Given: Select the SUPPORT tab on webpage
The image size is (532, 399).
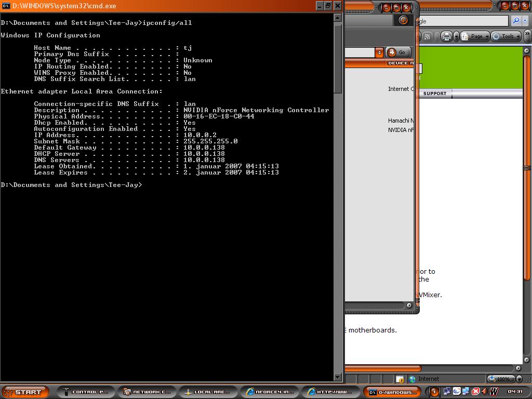Looking at the screenshot, I should 435,94.
